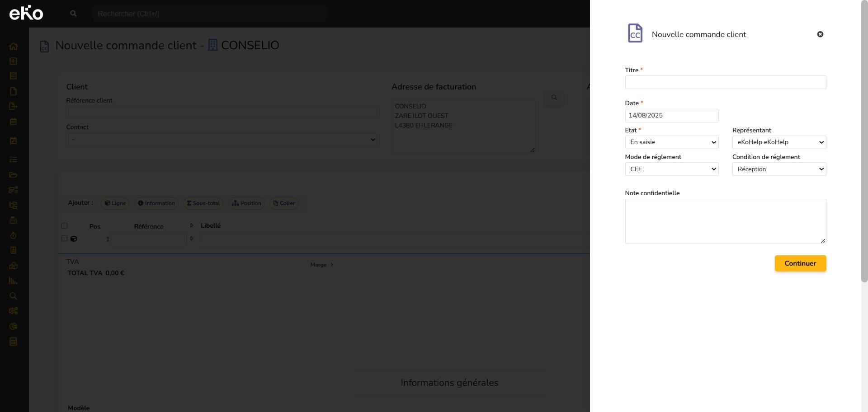The image size is (868, 412).
Task: Check the checkbox for line position 1
Action: click(64, 239)
